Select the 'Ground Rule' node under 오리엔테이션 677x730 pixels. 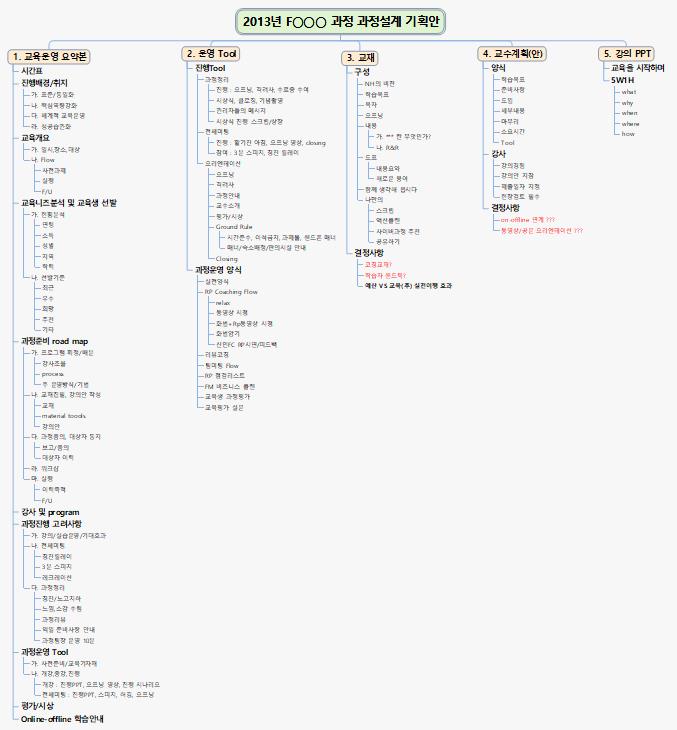[234, 227]
